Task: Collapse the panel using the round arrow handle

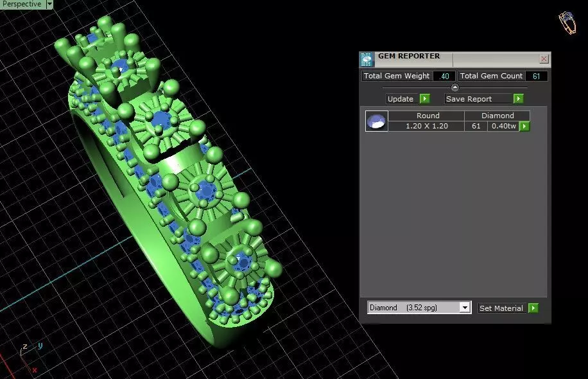Action: point(455,87)
